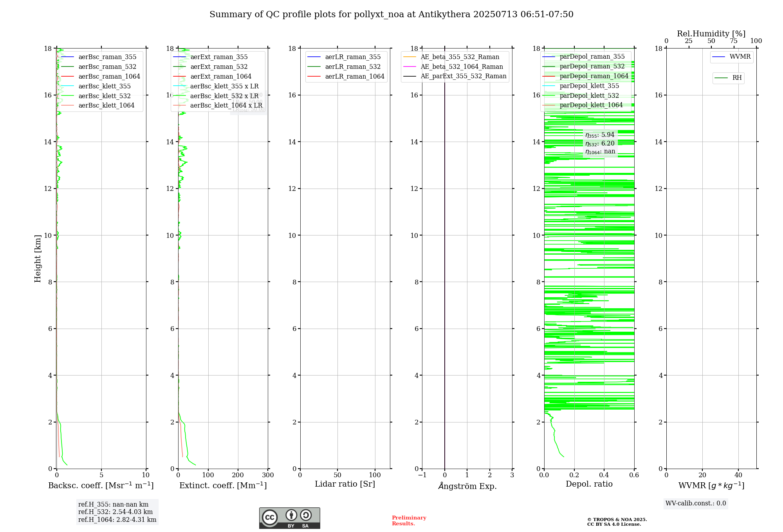This screenshot has height=532, width=783.
Task: Click the Height [km] axis label
Action: point(38,259)
